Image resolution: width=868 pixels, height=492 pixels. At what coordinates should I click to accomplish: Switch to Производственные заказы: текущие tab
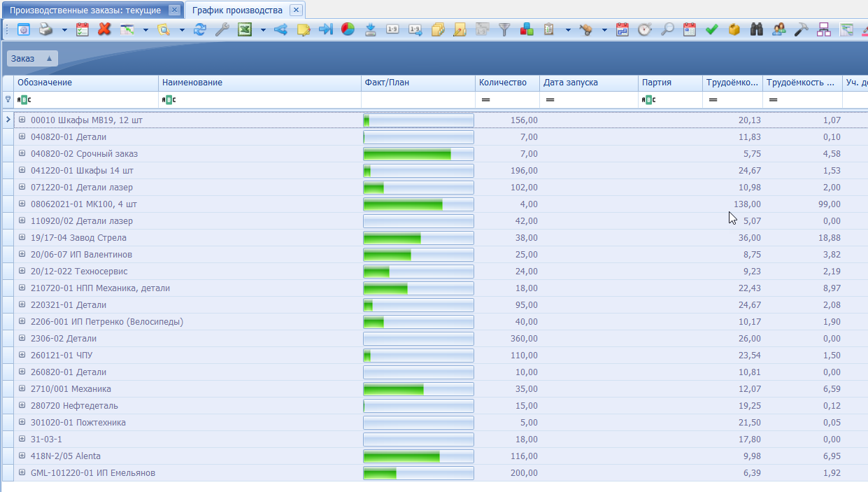click(85, 10)
